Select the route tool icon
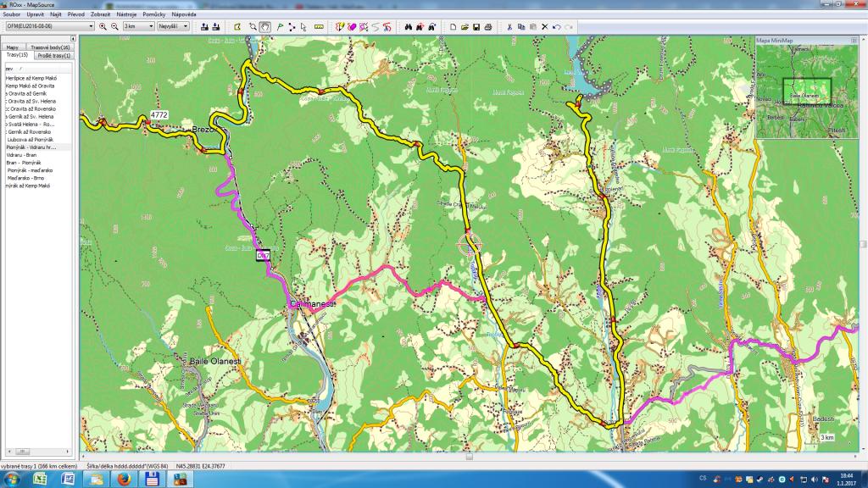868x488 pixels. tap(292, 26)
